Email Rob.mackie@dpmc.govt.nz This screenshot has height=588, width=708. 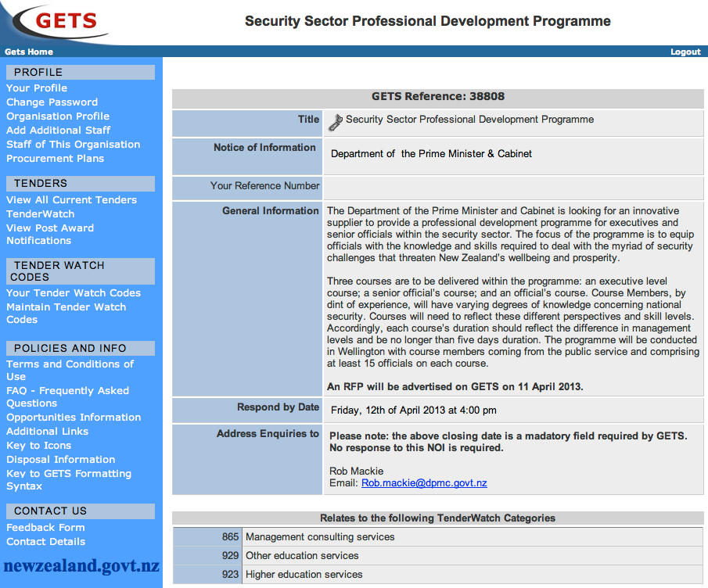pos(424,483)
